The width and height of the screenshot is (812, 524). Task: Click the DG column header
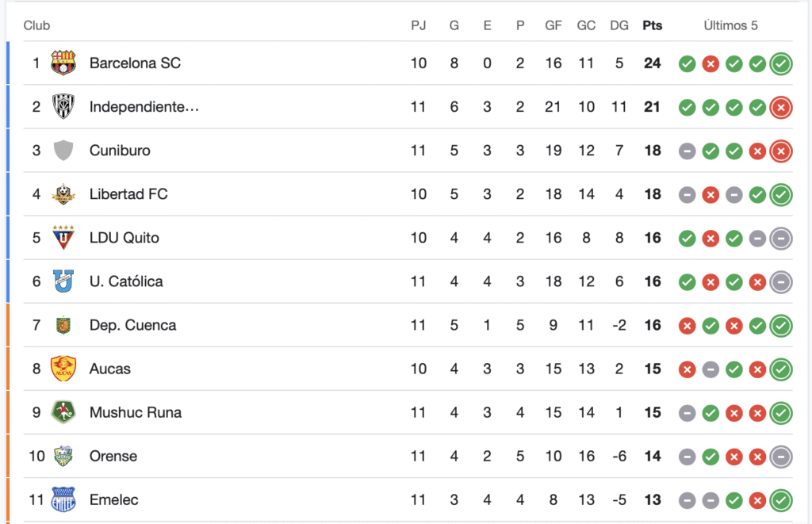click(x=619, y=25)
